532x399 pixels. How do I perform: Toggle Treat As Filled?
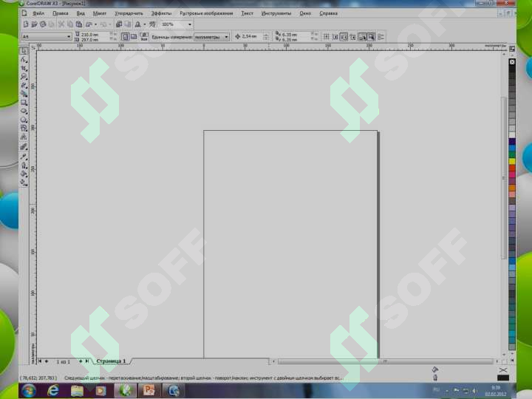click(371, 37)
